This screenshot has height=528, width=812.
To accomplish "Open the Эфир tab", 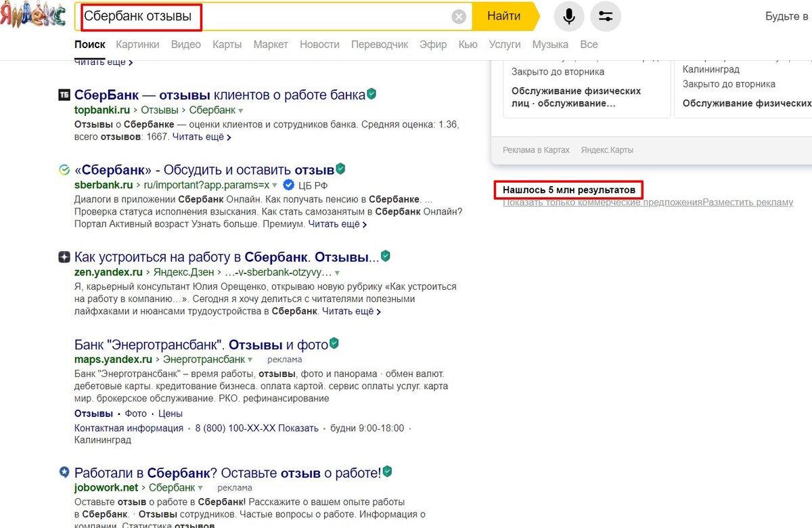I will point(433,44).
